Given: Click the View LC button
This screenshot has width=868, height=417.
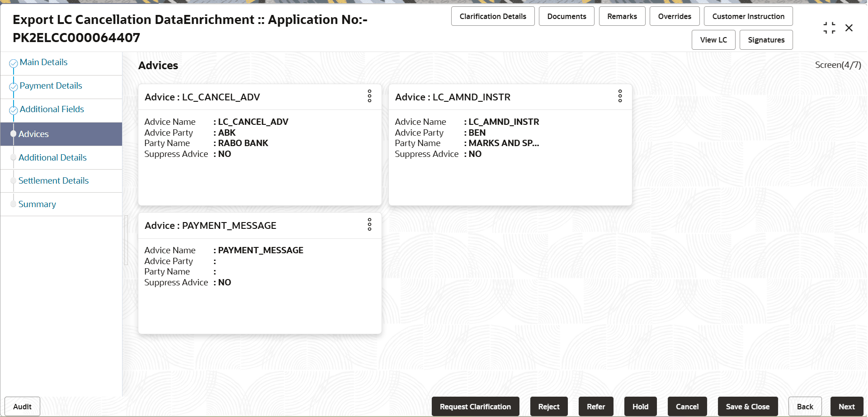Looking at the screenshot, I should point(713,40).
